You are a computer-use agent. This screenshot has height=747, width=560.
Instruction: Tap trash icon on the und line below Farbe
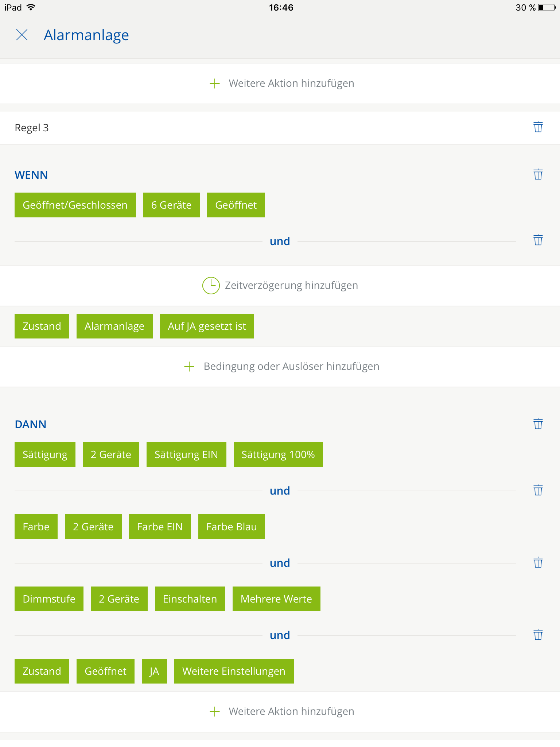click(x=538, y=563)
